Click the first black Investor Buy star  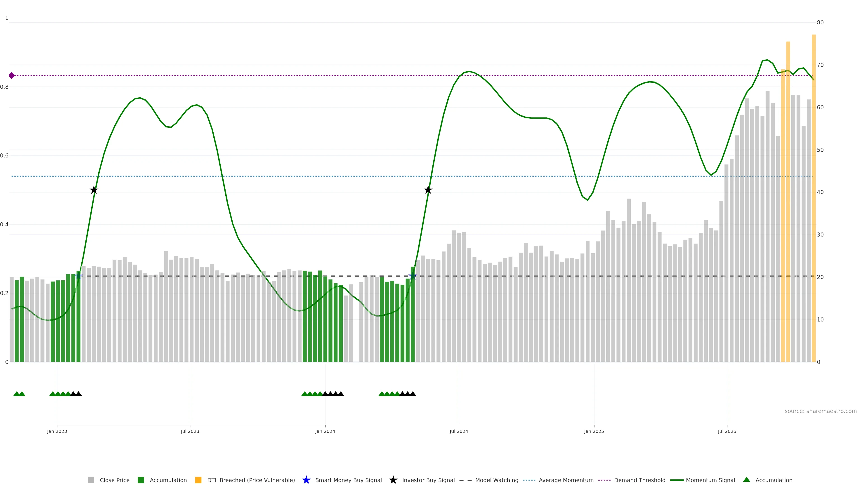[x=94, y=190]
